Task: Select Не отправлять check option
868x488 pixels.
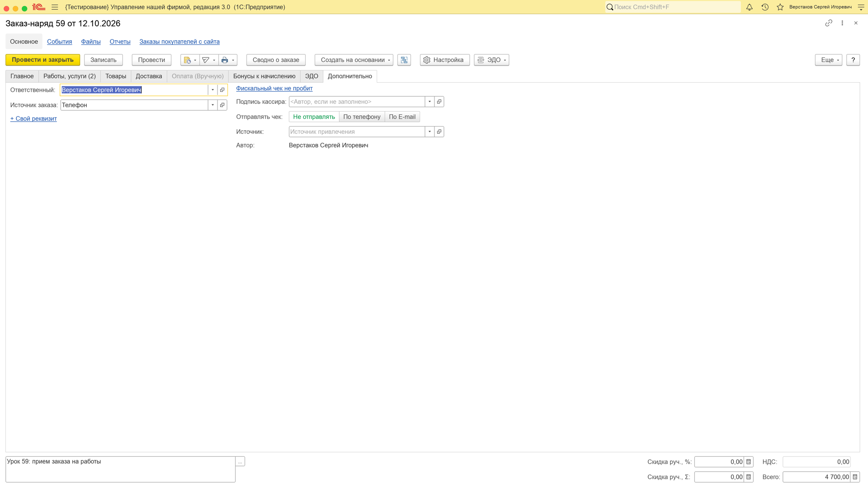Action: [x=314, y=117]
